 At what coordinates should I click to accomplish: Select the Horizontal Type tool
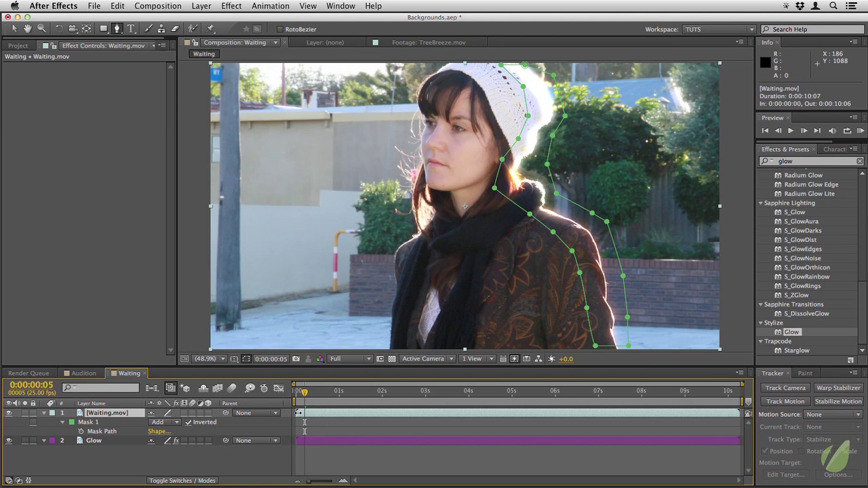coord(131,28)
